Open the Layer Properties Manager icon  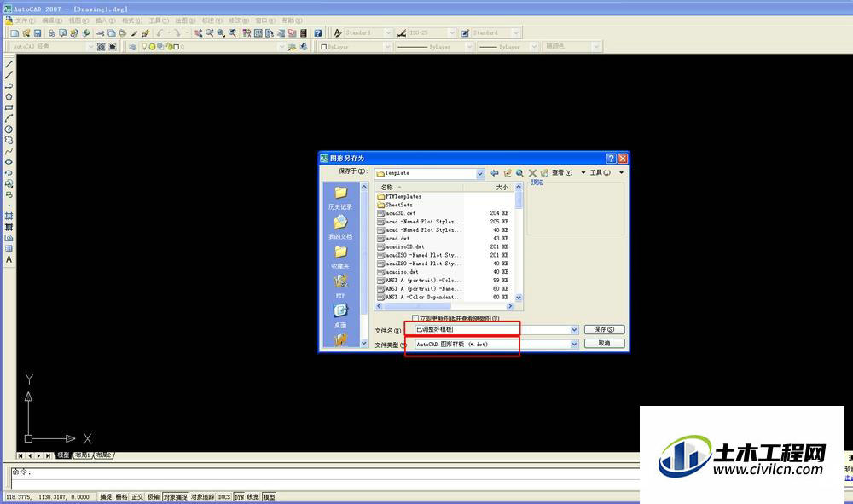click(x=133, y=47)
